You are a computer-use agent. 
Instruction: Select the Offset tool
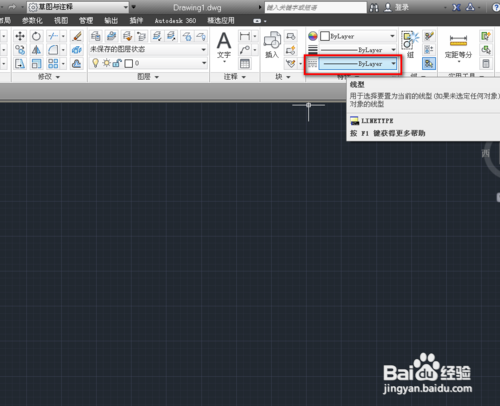(x=77, y=63)
